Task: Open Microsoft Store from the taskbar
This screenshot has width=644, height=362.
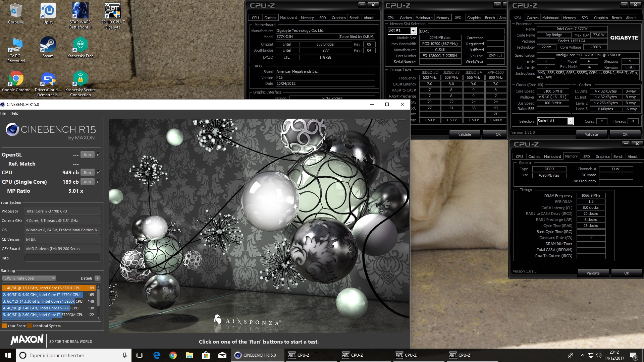Action: (x=206, y=355)
